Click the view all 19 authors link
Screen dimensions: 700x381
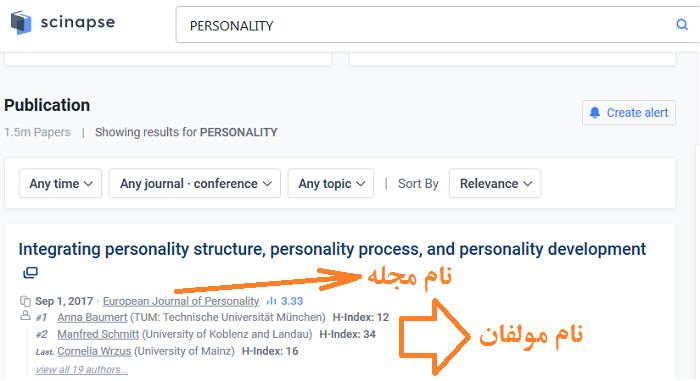coord(82,369)
